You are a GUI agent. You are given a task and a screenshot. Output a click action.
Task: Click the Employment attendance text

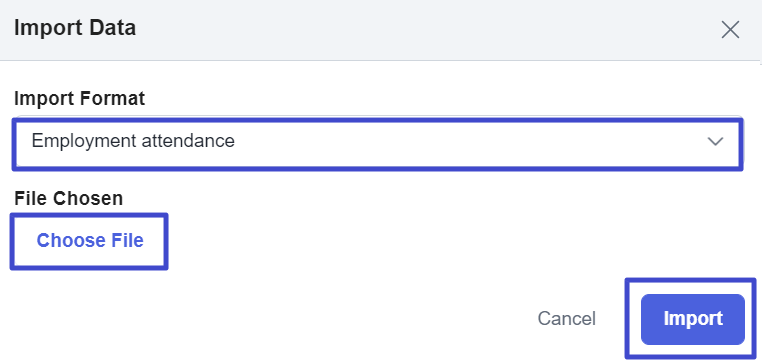[133, 141]
